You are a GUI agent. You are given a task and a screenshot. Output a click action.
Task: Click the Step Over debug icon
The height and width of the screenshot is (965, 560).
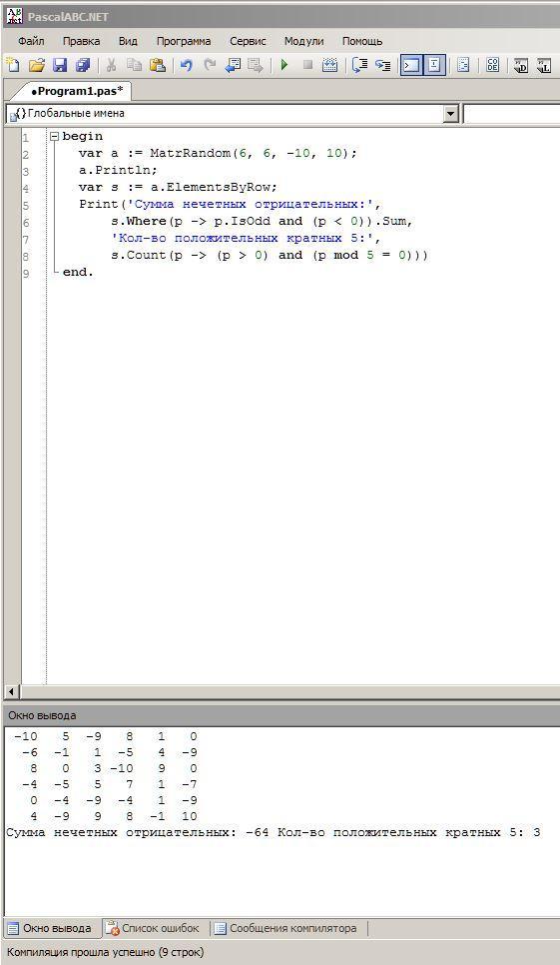tap(383, 65)
